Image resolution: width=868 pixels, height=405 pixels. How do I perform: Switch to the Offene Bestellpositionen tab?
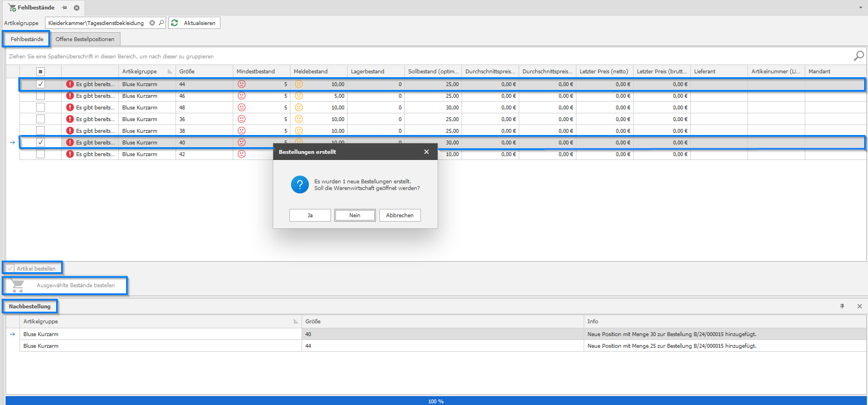[x=85, y=39]
